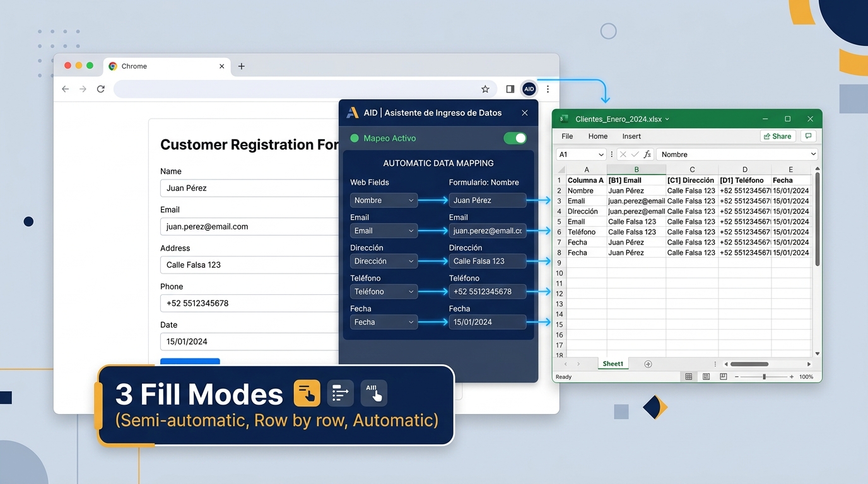Switch to the Home ribbon tab
Image resolution: width=868 pixels, height=484 pixels.
coord(597,136)
